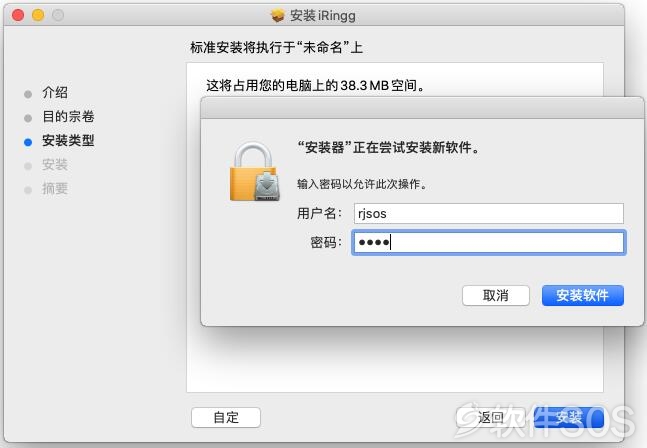The height and width of the screenshot is (448, 647).
Task: Click the bottom 安装 install button
Action: tap(569, 417)
